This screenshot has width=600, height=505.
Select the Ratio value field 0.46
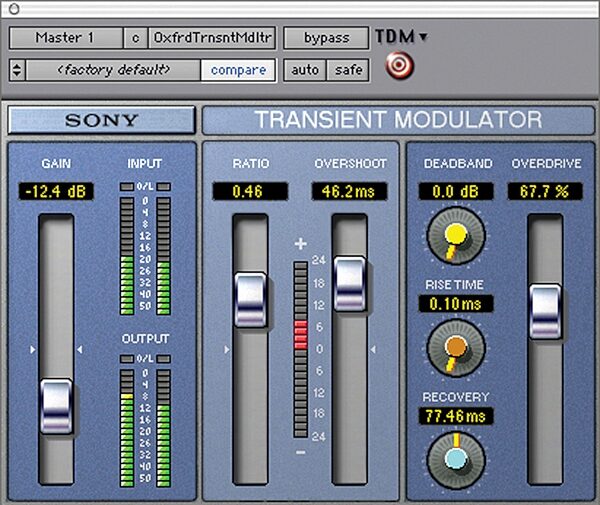click(250, 191)
